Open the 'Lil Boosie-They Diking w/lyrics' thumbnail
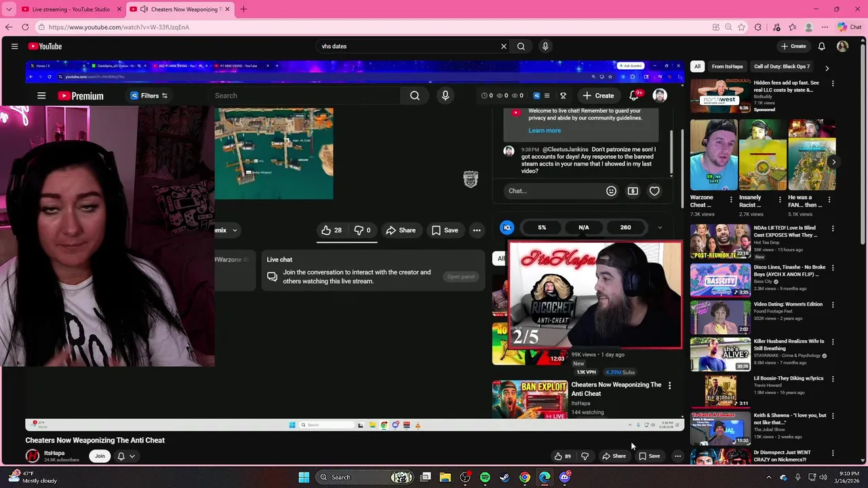 [x=720, y=390]
